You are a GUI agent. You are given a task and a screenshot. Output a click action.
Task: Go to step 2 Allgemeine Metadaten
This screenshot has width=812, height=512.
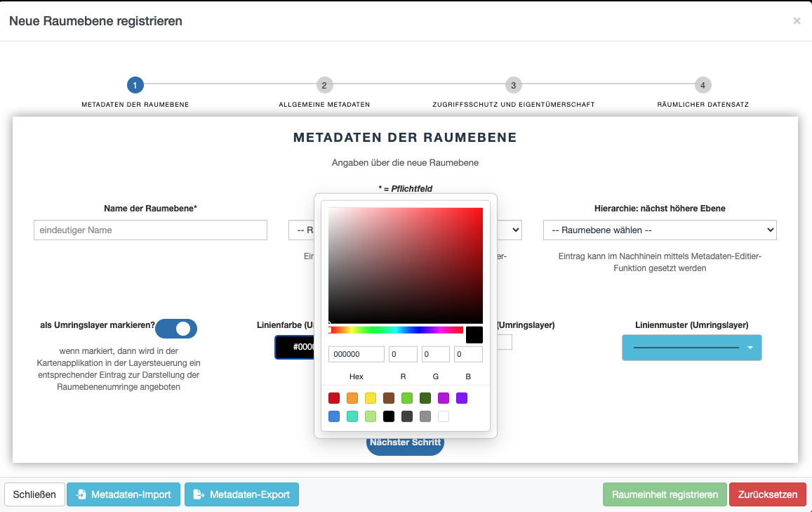(324, 86)
